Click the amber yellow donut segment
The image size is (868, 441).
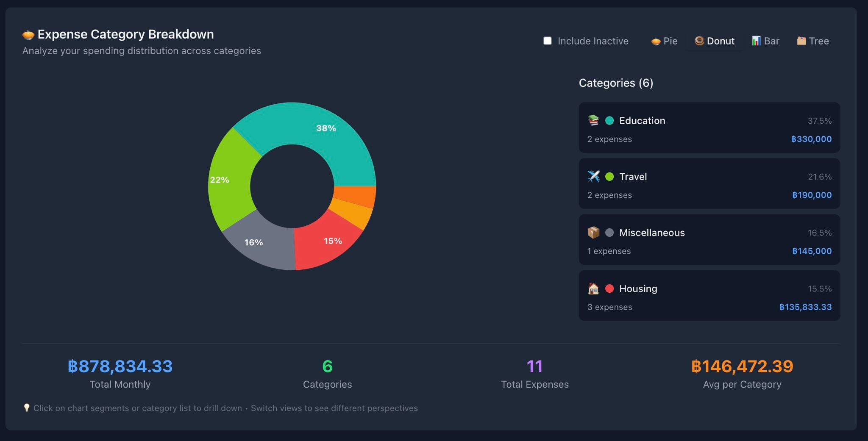[352, 213]
